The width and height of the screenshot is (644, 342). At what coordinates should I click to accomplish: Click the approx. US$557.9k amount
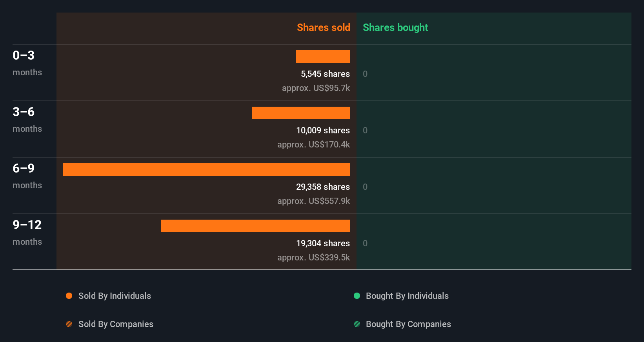coord(314,201)
